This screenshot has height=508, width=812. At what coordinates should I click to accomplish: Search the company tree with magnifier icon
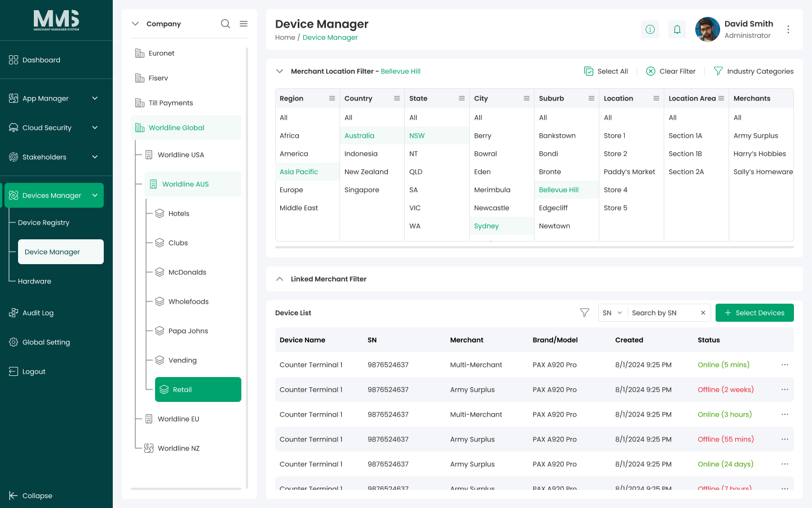coord(226,24)
